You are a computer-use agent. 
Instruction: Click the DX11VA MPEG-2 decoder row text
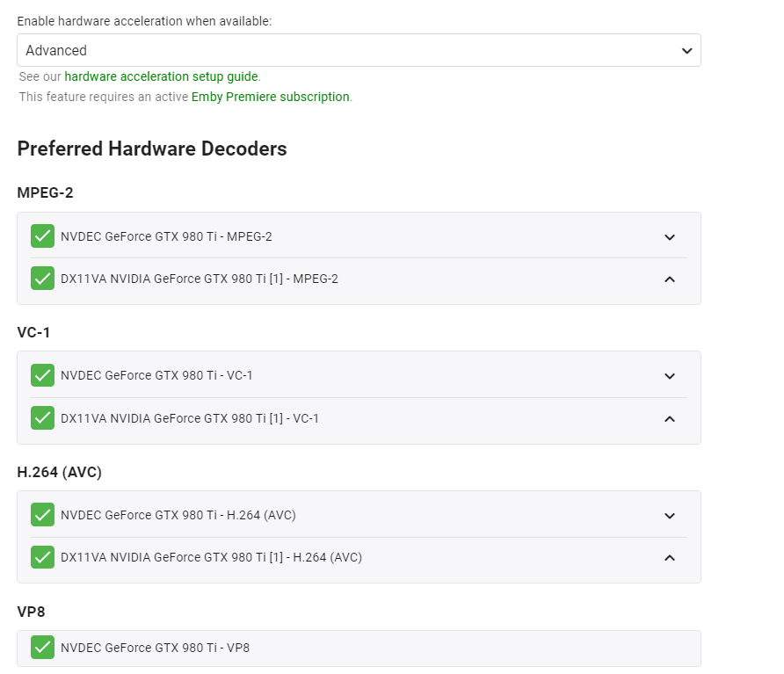200,279
